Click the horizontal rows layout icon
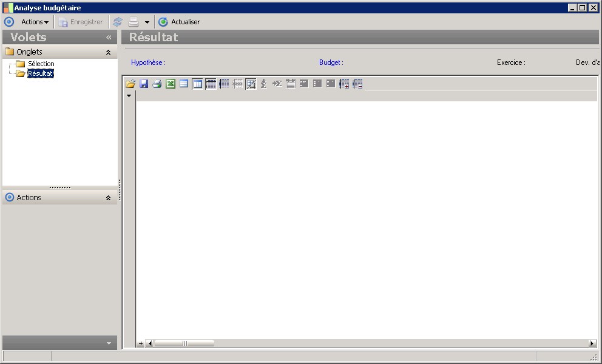602x364 pixels. pos(184,84)
